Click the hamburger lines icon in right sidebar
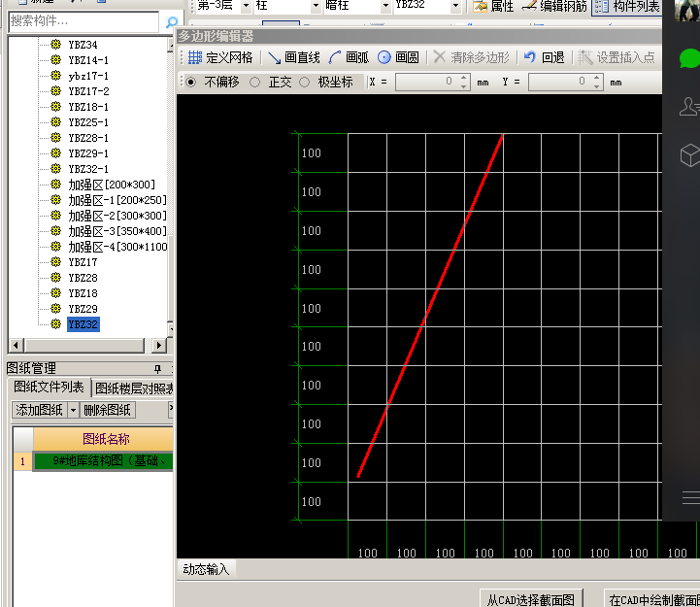Image resolution: width=700 pixels, height=607 pixels. point(691,497)
